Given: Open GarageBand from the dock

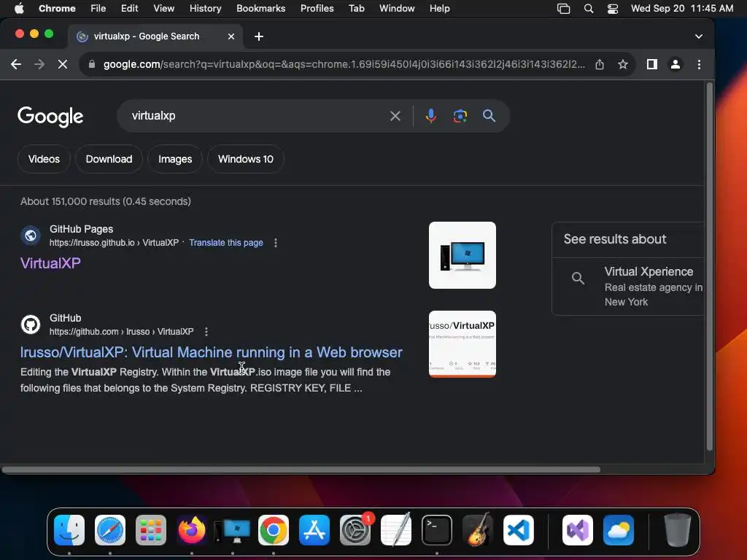Looking at the screenshot, I should (x=478, y=530).
